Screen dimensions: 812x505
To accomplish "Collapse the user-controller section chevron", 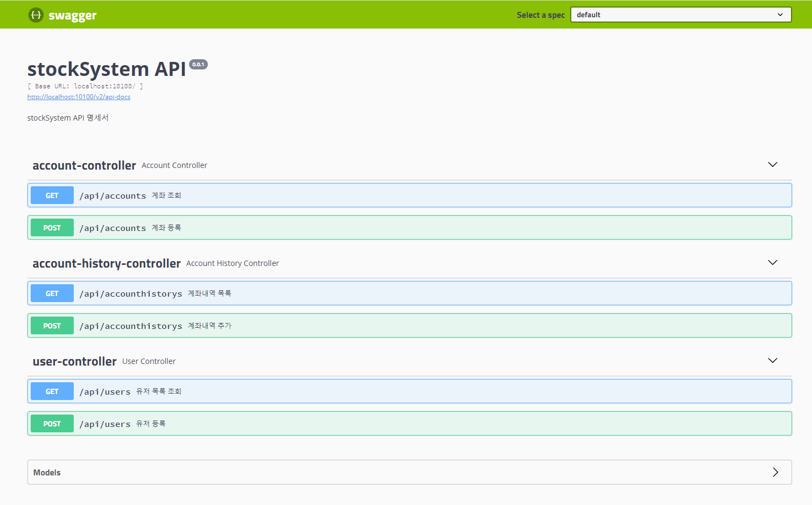I will [x=772, y=361].
